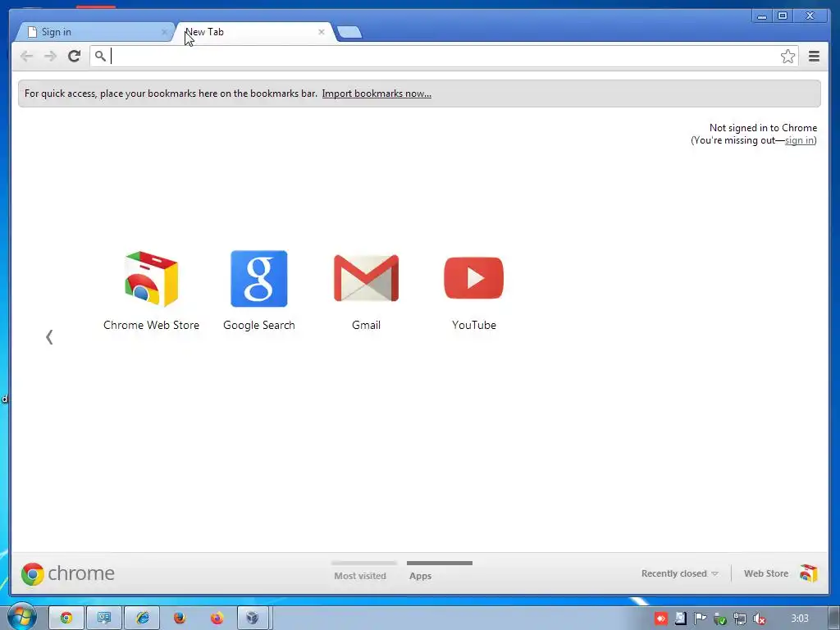Viewport: 840px width, 630px height.
Task: Switch to the Sign in tab
Action: tap(94, 32)
